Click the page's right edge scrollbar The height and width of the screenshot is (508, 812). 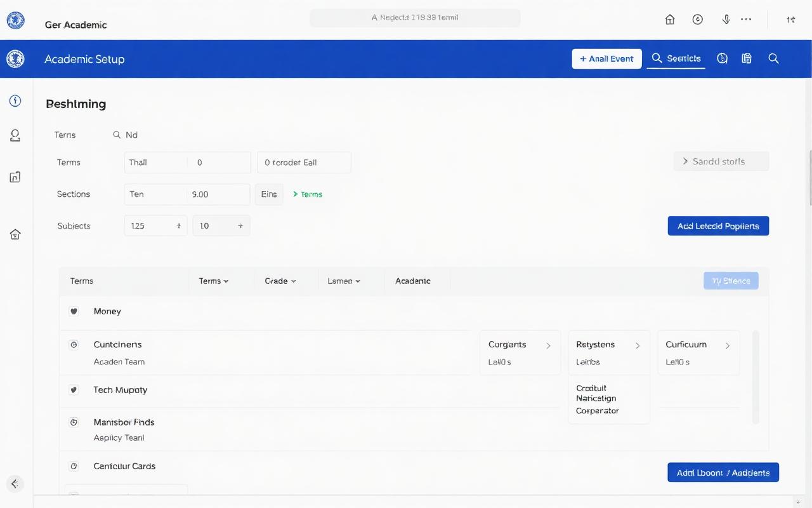point(809,178)
